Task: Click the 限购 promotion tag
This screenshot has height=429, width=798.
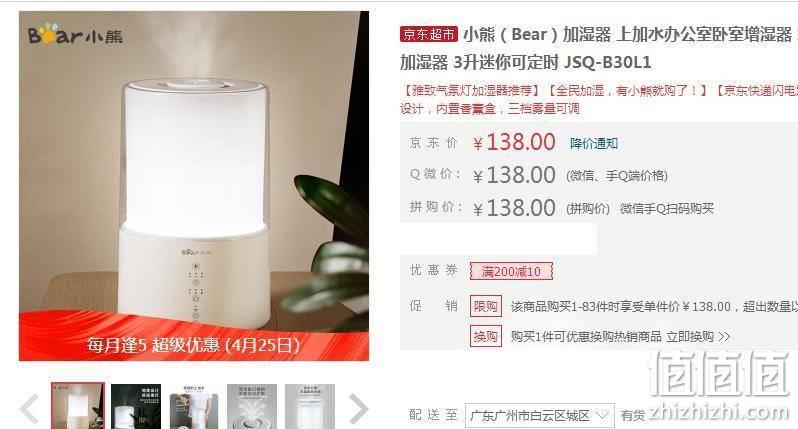Action: tap(486, 306)
